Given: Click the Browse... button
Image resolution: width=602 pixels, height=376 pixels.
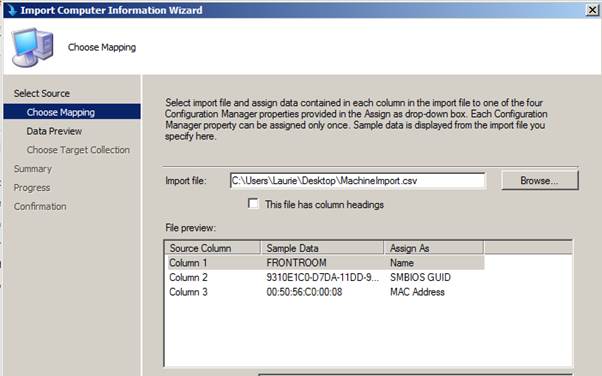Looking at the screenshot, I should point(539,181).
